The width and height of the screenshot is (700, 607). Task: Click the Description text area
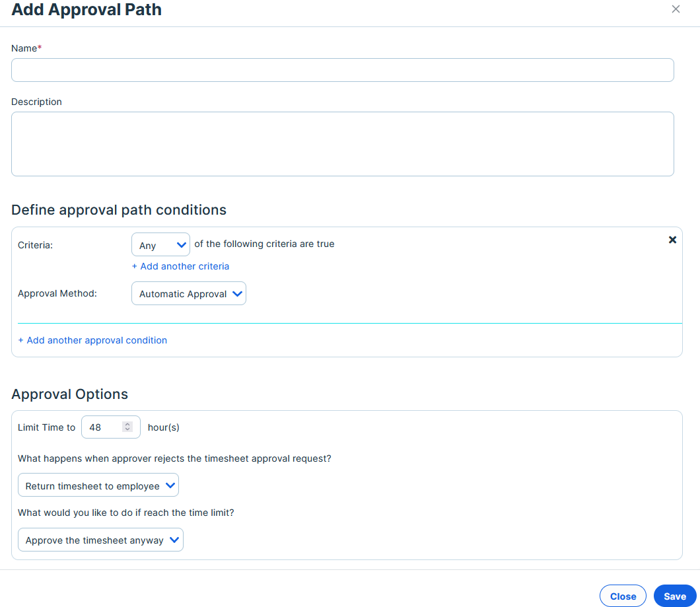coord(343,144)
